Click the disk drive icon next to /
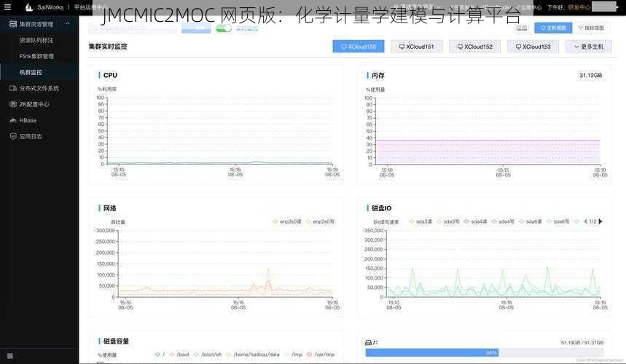 click(369, 342)
